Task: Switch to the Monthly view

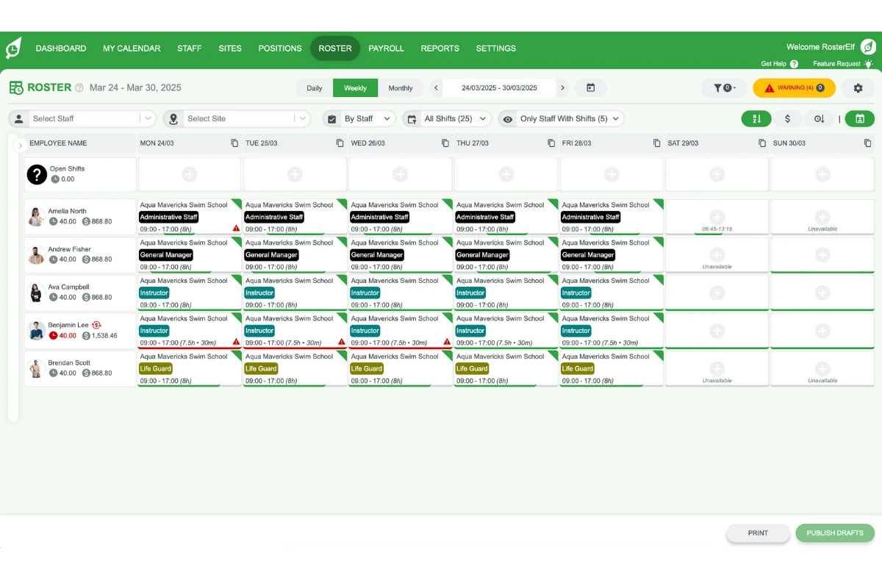Action: (x=401, y=88)
